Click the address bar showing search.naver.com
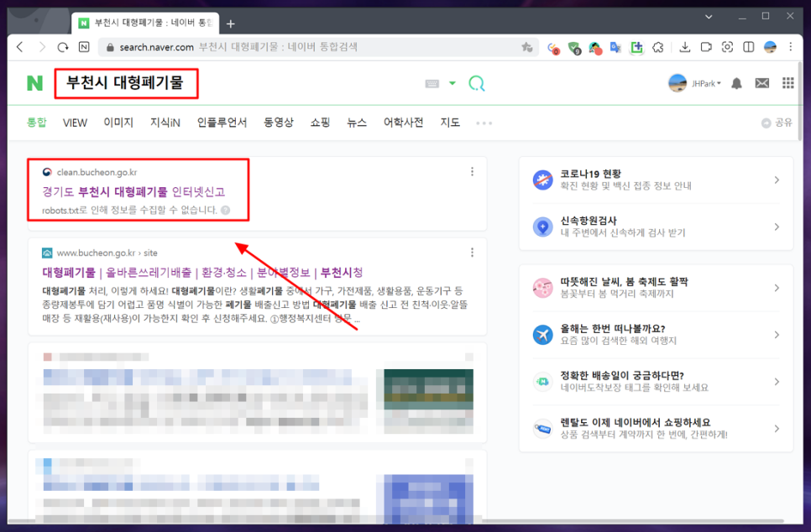The height and width of the screenshot is (532, 811). 320,47
